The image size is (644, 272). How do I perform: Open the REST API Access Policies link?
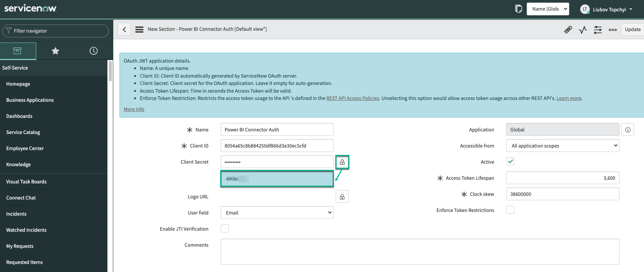click(x=353, y=98)
